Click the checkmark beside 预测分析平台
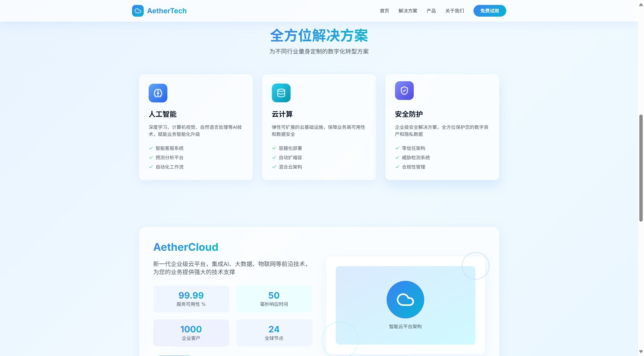This screenshot has height=356, width=644. (x=151, y=157)
